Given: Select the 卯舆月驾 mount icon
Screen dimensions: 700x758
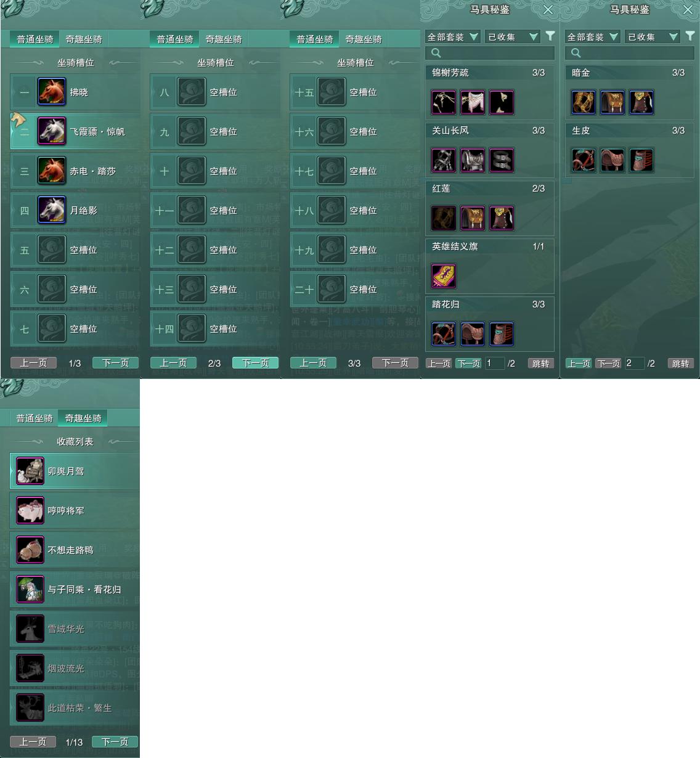Looking at the screenshot, I should tap(30, 471).
